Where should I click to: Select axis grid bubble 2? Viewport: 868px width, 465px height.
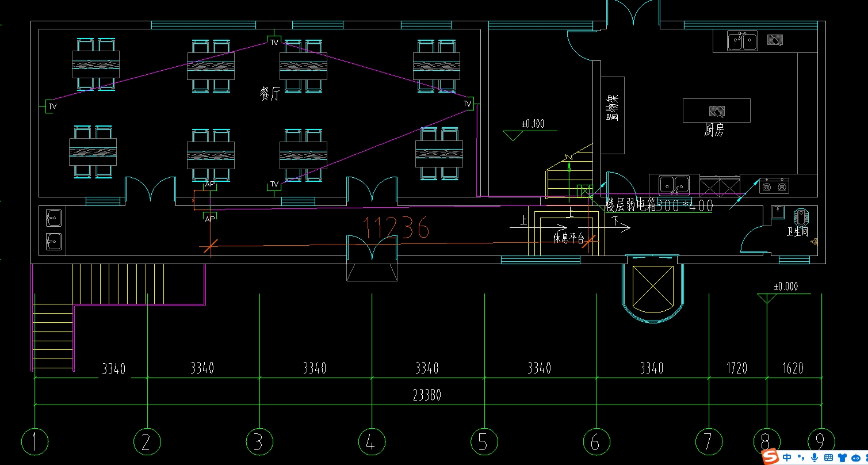click(x=147, y=442)
